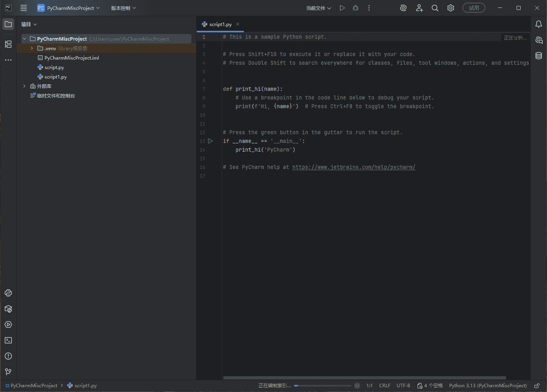
Task: Click the Run button in the toolbar
Action: [x=342, y=8]
